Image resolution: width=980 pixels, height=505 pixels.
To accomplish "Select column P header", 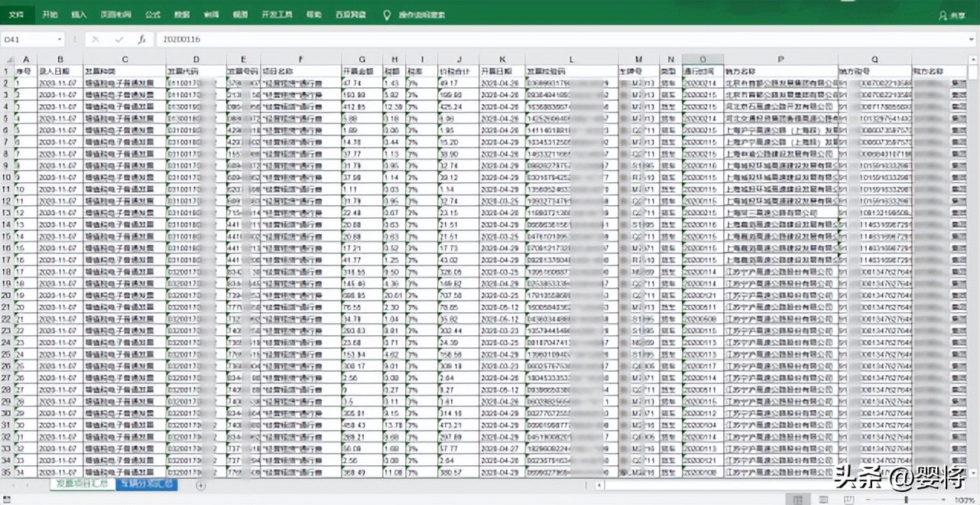I will pyautogui.click(x=780, y=60).
